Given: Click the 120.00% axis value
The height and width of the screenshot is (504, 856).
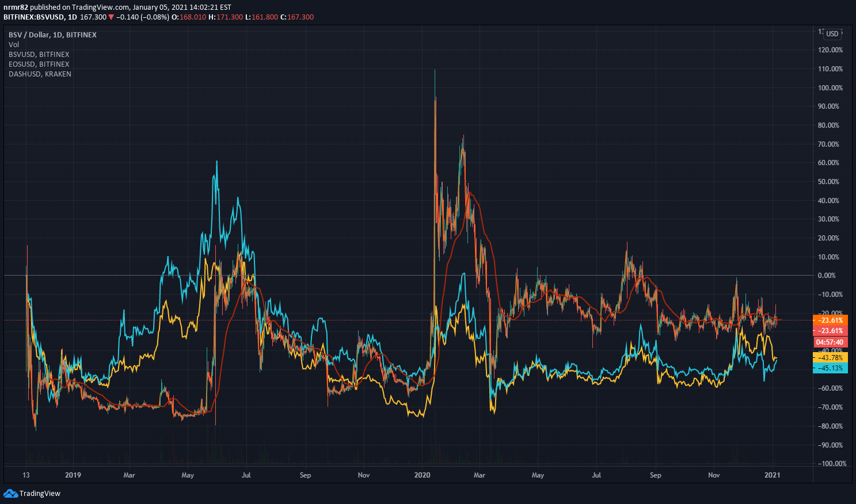Looking at the screenshot, I should (x=830, y=50).
